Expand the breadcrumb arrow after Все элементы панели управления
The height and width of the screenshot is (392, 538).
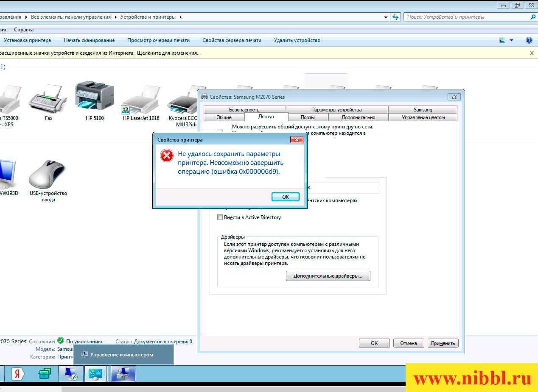tap(115, 17)
